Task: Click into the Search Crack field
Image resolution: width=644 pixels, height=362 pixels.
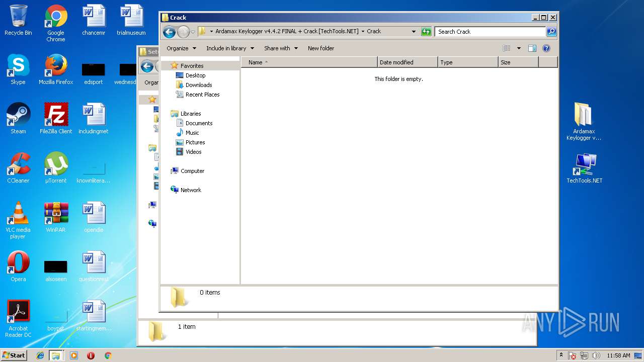Action: pos(490,32)
